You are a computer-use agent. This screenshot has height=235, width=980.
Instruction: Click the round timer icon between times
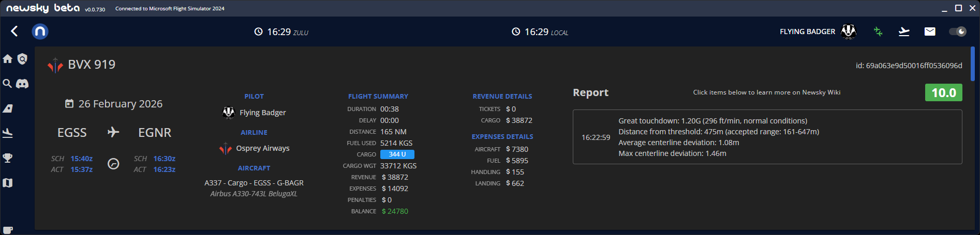tap(113, 164)
